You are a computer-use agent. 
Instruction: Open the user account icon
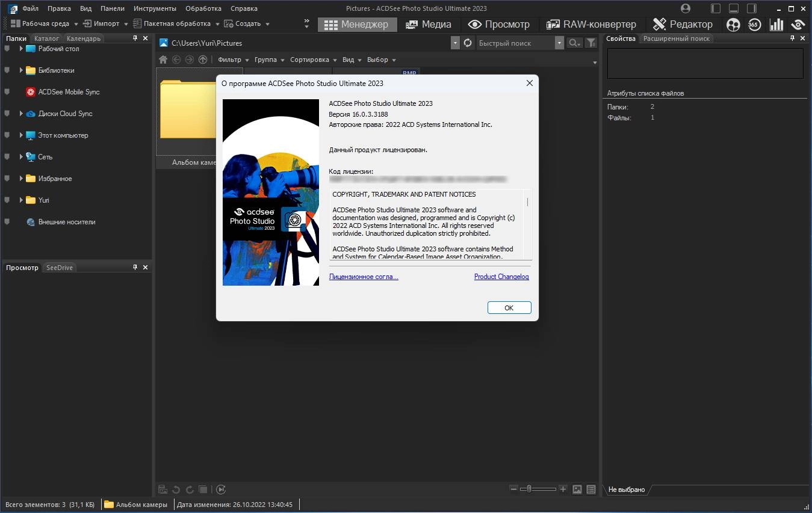[686, 8]
